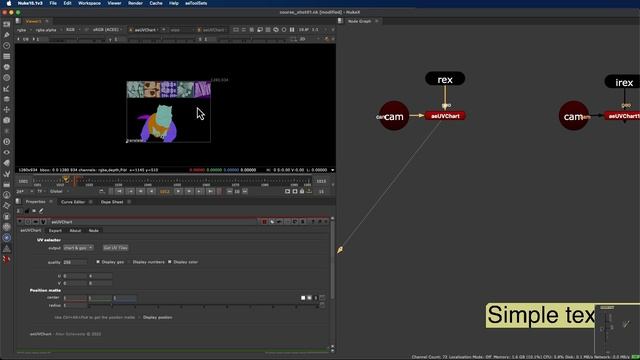Image resolution: width=640 pixels, height=360 pixels.
Task: Open the Workspace menu
Action: [89, 3]
